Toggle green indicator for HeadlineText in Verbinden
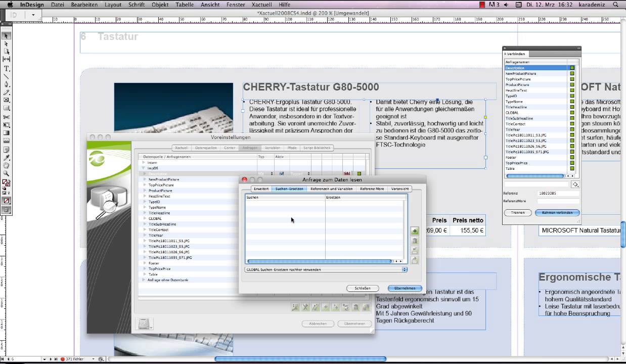 pyautogui.click(x=572, y=90)
